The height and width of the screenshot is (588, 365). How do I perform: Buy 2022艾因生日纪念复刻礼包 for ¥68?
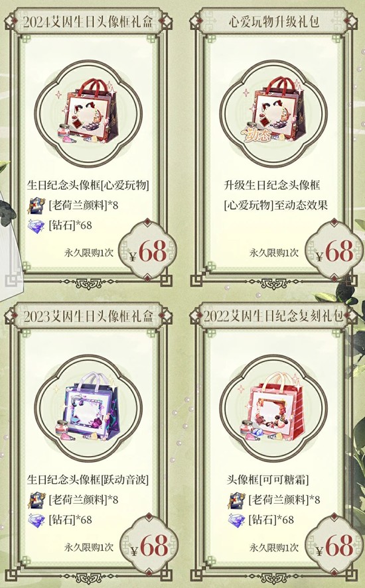click(334, 546)
